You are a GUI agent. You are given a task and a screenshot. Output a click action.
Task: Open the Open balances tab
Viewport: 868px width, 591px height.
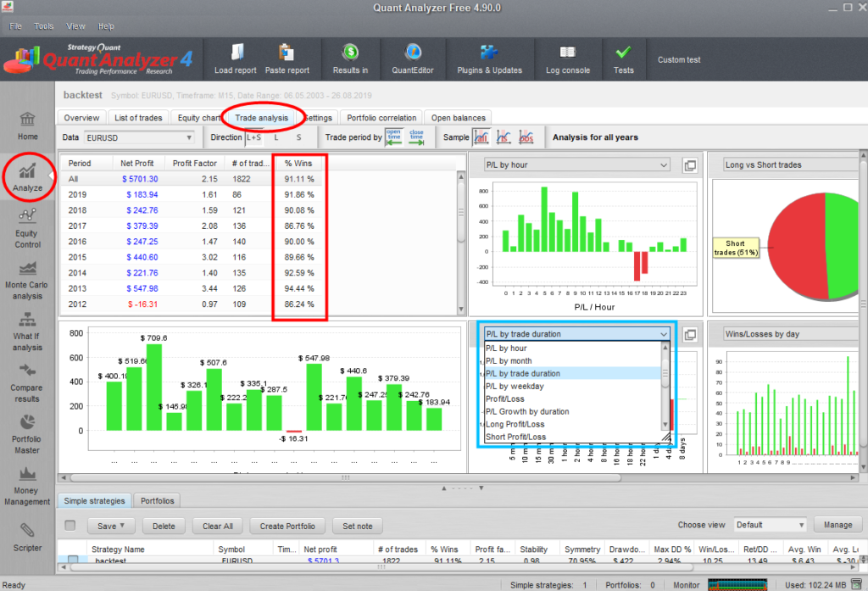click(x=459, y=117)
